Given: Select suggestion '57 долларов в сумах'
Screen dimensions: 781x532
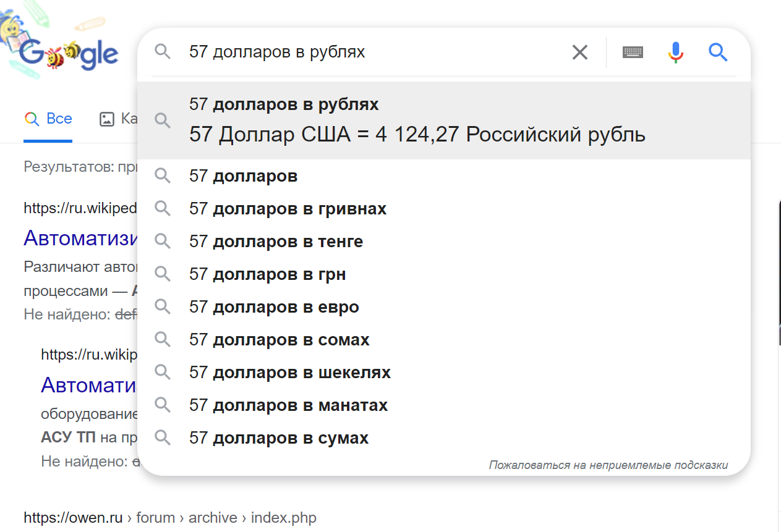Looking at the screenshot, I should [278, 438].
